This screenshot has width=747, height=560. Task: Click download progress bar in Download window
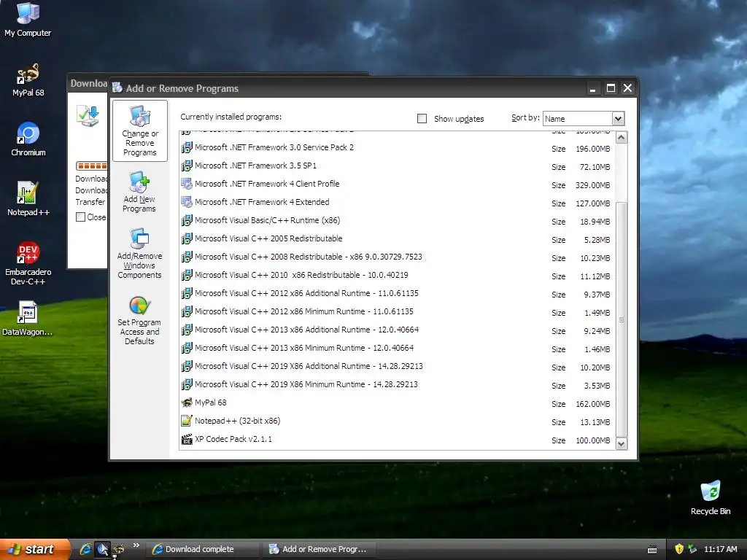click(x=91, y=166)
